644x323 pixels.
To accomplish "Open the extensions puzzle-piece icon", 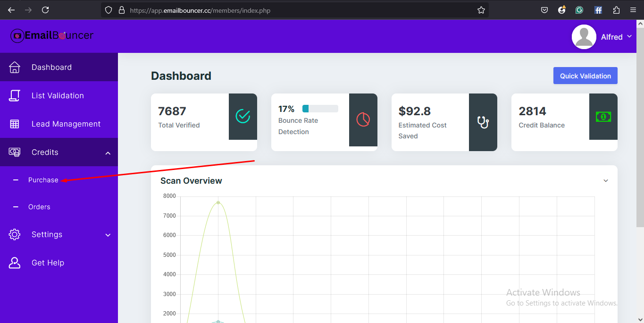I will tap(616, 10).
